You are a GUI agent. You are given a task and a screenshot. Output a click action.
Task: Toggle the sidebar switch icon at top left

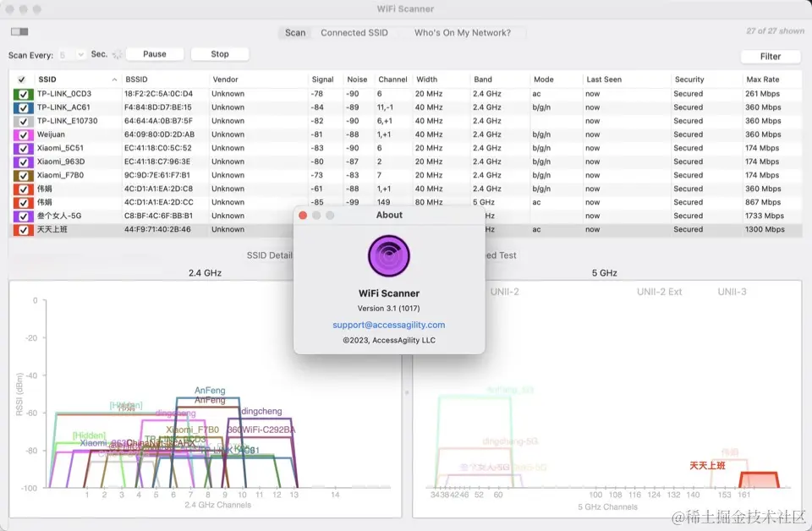pos(19,32)
